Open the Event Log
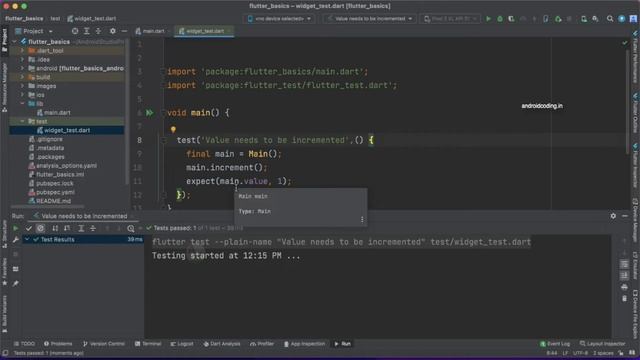Image resolution: width=640 pixels, height=360 pixels. pyautogui.click(x=555, y=344)
